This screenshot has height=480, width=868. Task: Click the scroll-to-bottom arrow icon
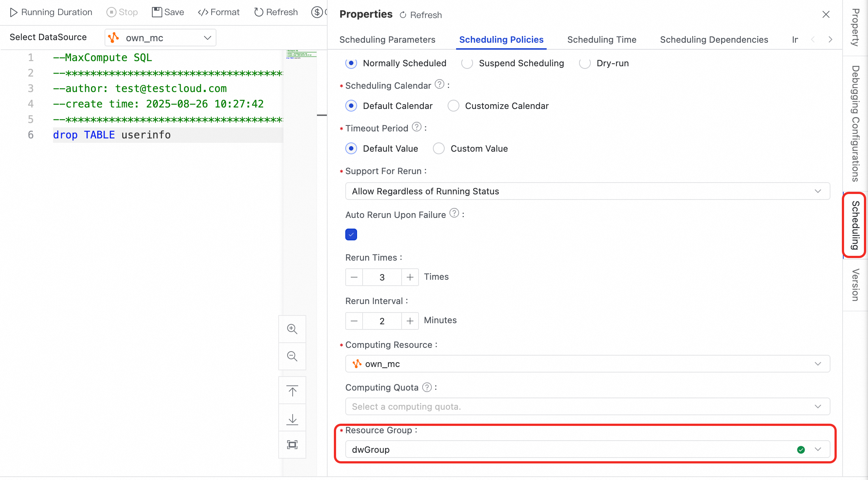(292, 418)
